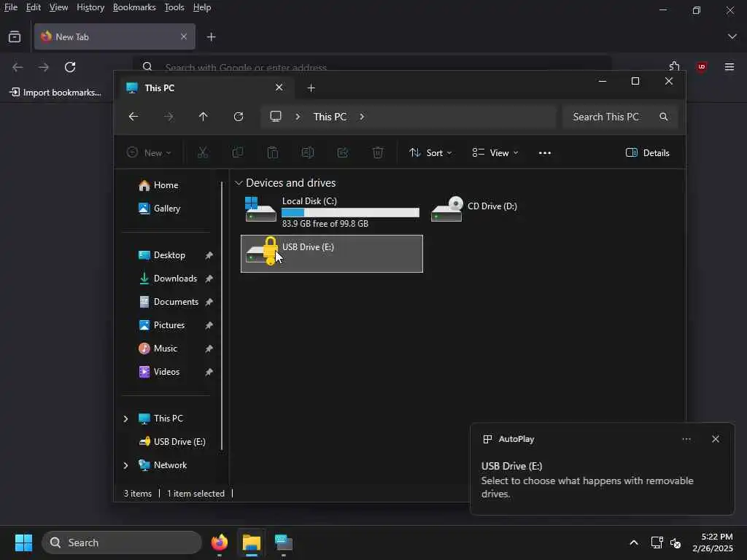Click chevron before This PC in breadcrumb
Viewport: 747px width, 560px height.
click(x=298, y=117)
